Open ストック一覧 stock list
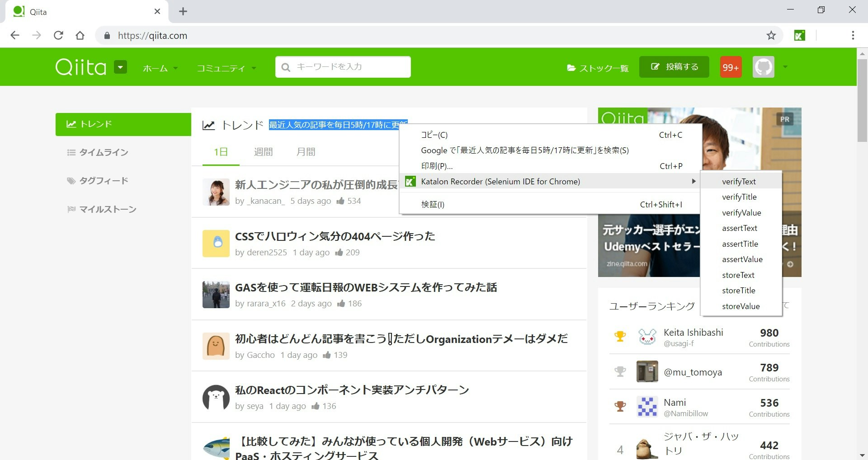 [598, 68]
